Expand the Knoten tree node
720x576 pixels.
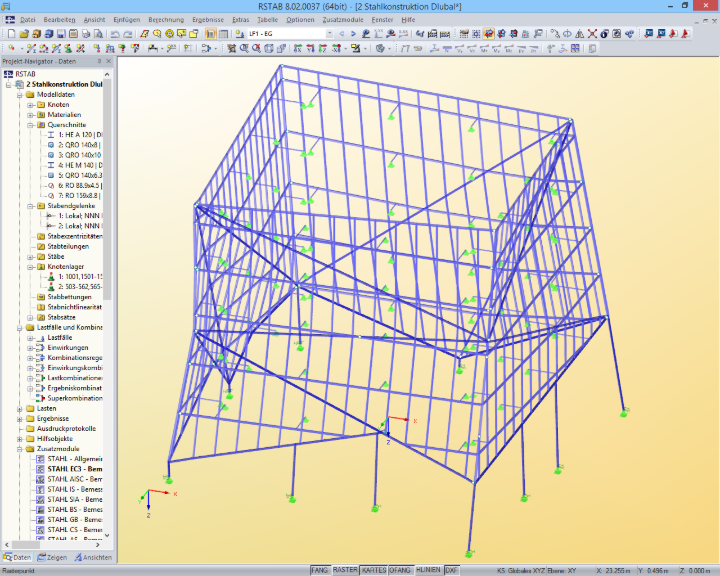30,105
